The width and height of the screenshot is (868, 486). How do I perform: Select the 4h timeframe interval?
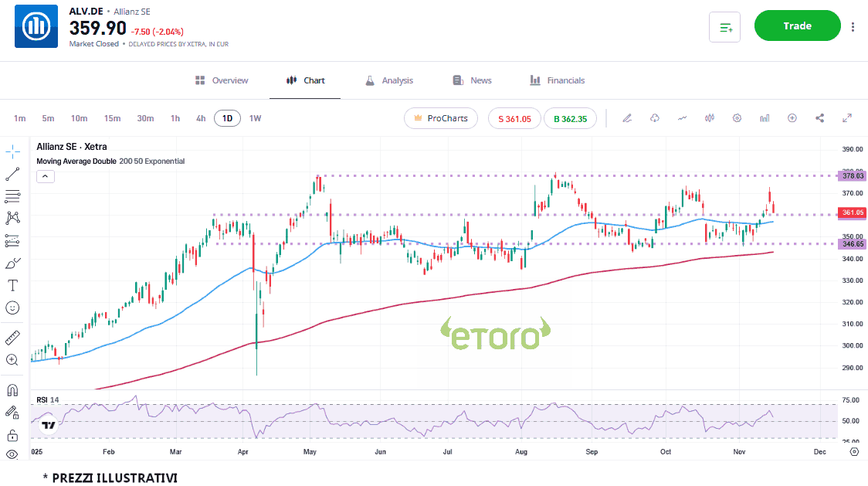(x=201, y=118)
